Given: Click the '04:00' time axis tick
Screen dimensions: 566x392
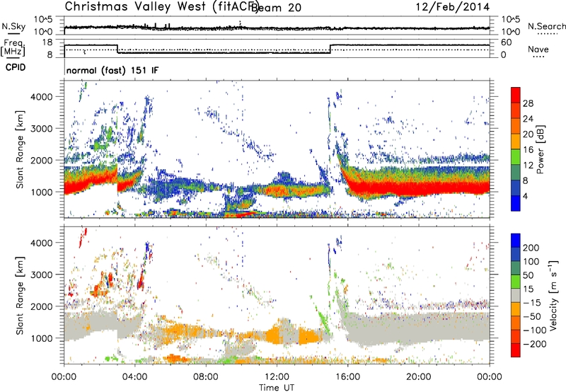Looking at the screenshot, I should (134, 377).
